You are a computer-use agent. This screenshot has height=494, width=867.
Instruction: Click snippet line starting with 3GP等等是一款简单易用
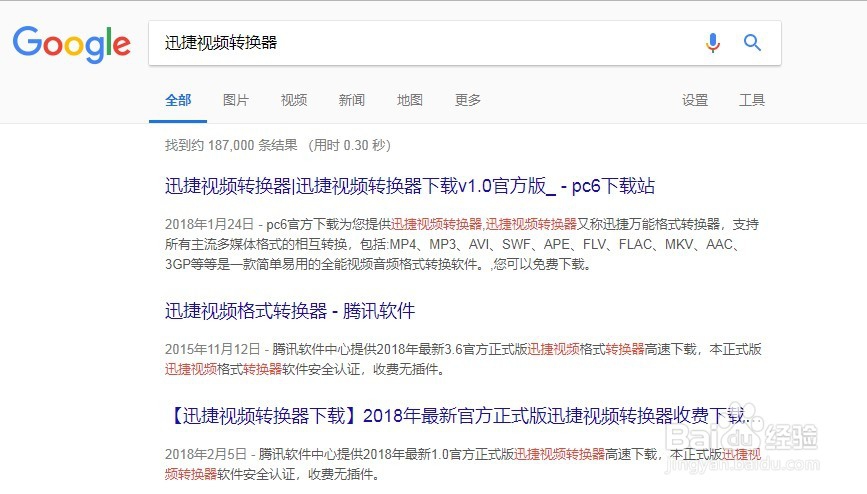(379, 264)
